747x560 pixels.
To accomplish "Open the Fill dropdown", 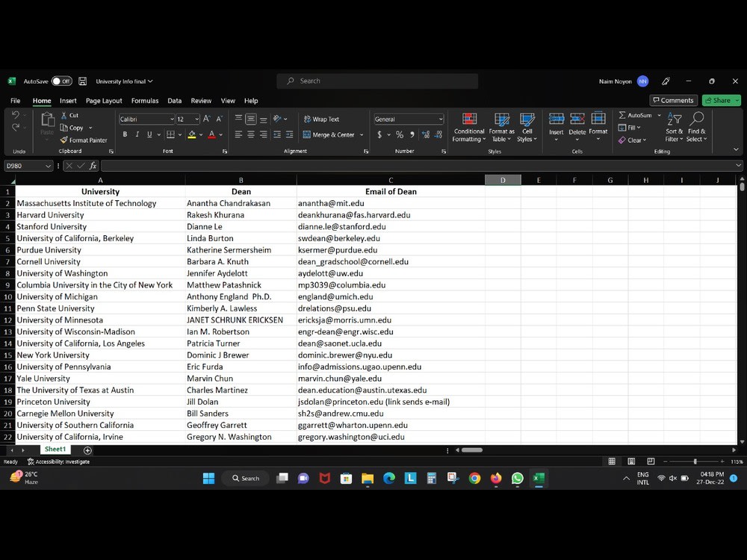I will (630, 128).
